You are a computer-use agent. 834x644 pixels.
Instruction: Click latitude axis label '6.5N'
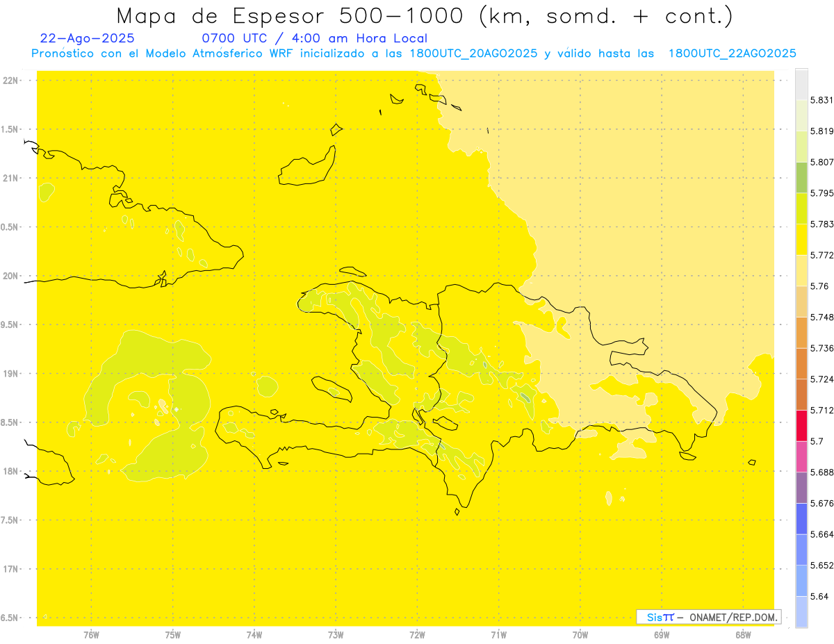10,618
